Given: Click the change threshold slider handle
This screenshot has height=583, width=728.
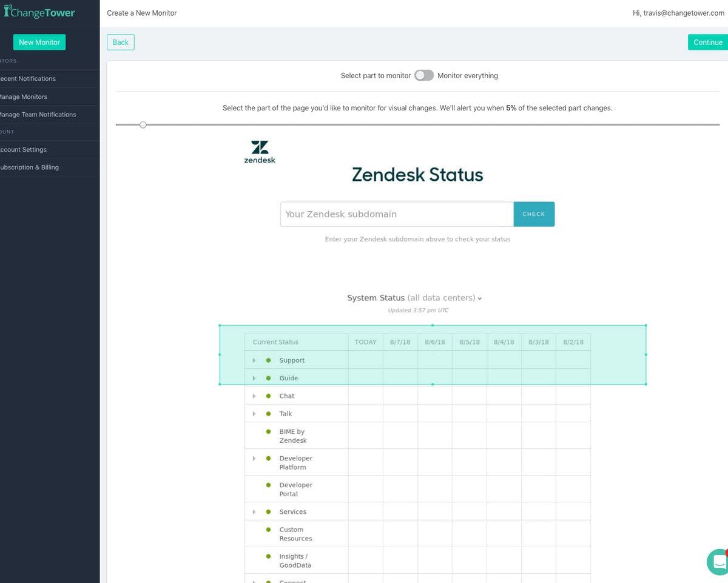Looking at the screenshot, I should pos(143,124).
